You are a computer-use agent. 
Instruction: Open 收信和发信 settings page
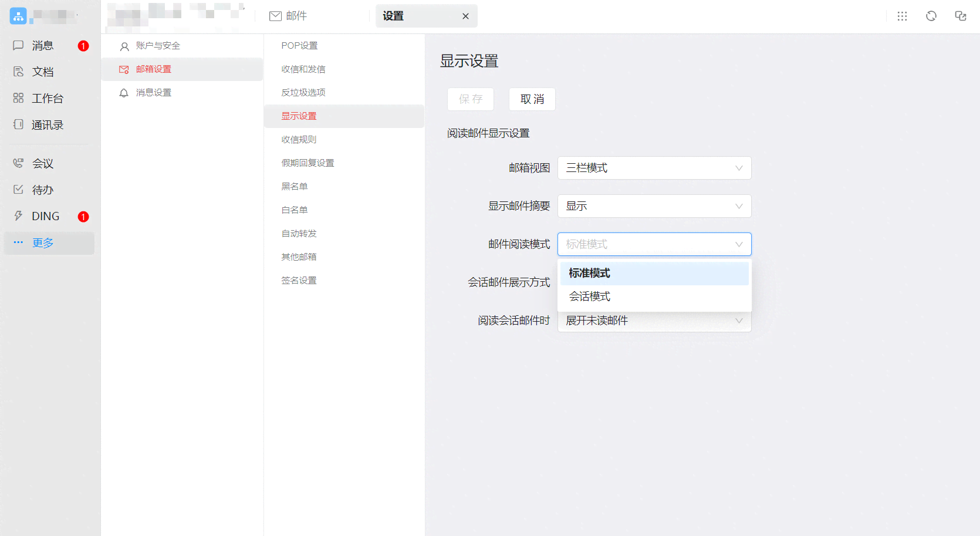[x=344, y=69]
